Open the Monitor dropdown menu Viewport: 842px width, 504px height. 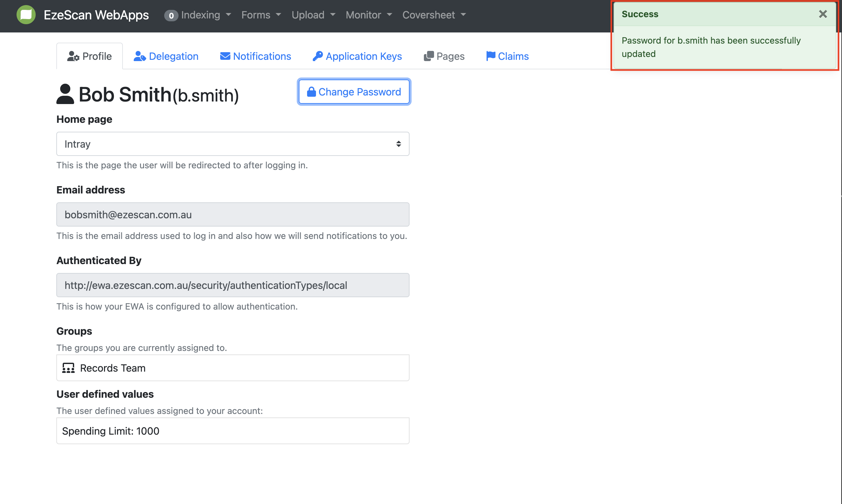tap(368, 15)
